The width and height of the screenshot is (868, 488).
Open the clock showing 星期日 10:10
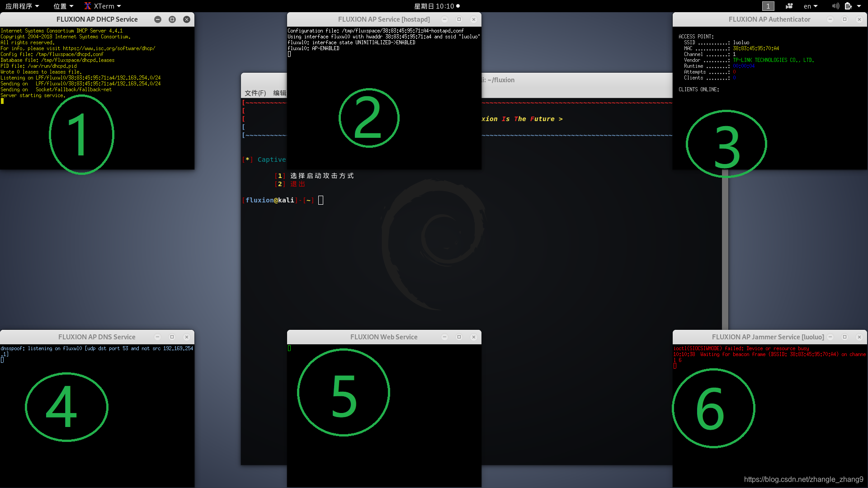click(437, 6)
